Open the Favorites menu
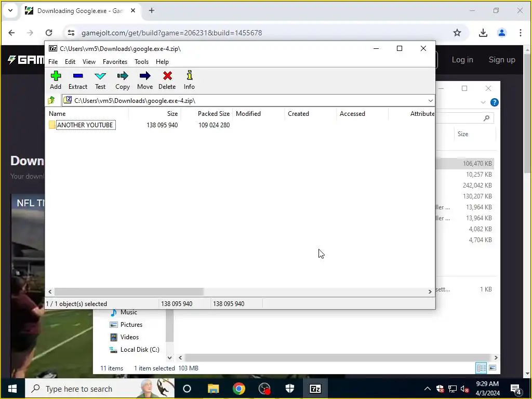This screenshot has height=399, width=532. tap(115, 62)
